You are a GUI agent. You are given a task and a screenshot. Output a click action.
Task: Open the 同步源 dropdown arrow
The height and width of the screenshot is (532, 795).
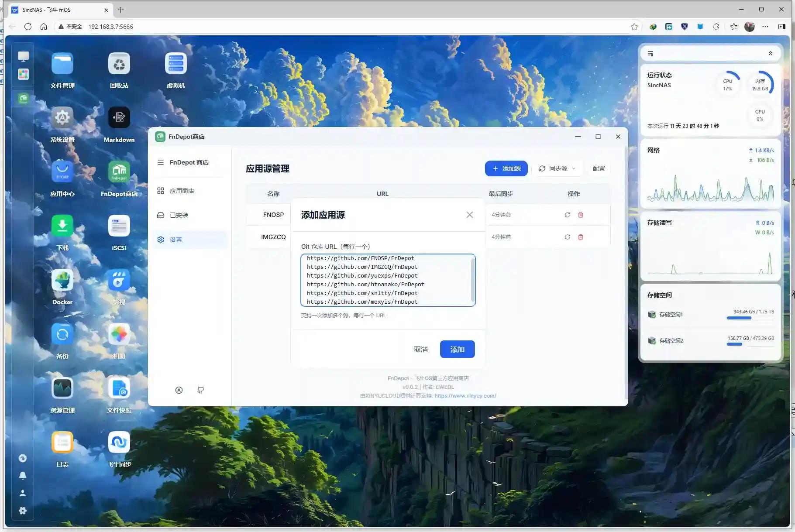point(575,168)
